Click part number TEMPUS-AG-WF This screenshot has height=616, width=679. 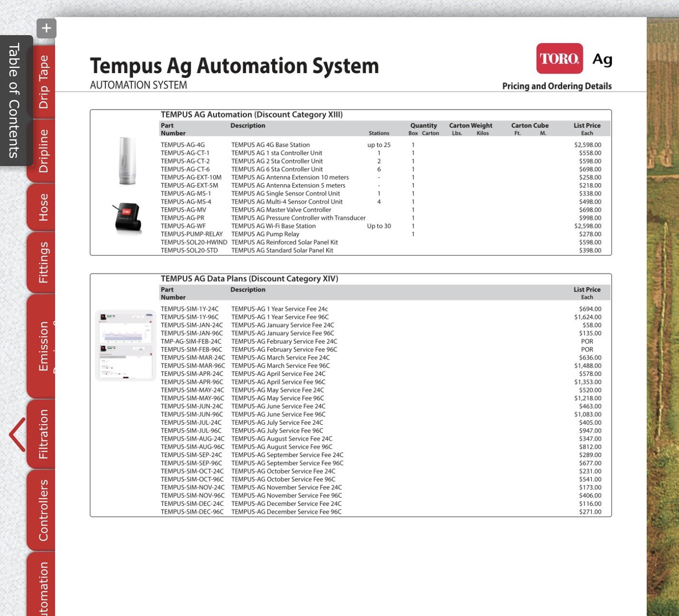click(x=183, y=226)
